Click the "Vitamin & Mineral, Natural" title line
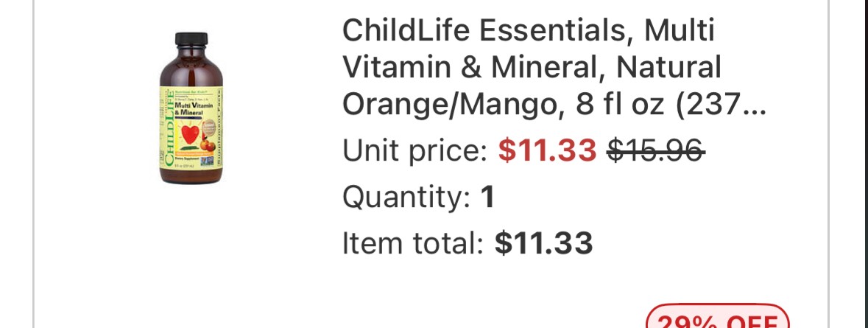Viewport: 868px width, 328px height. pyautogui.click(x=532, y=68)
